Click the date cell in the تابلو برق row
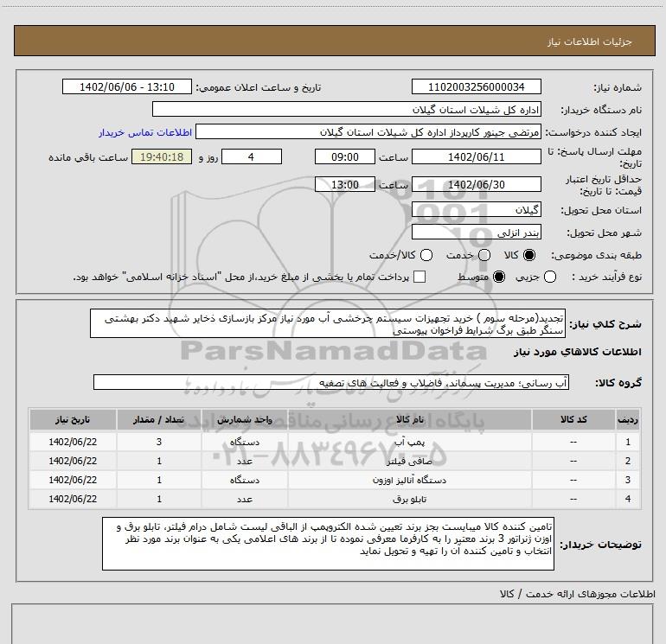Viewport: 666px width, 644px height. [x=73, y=500]
